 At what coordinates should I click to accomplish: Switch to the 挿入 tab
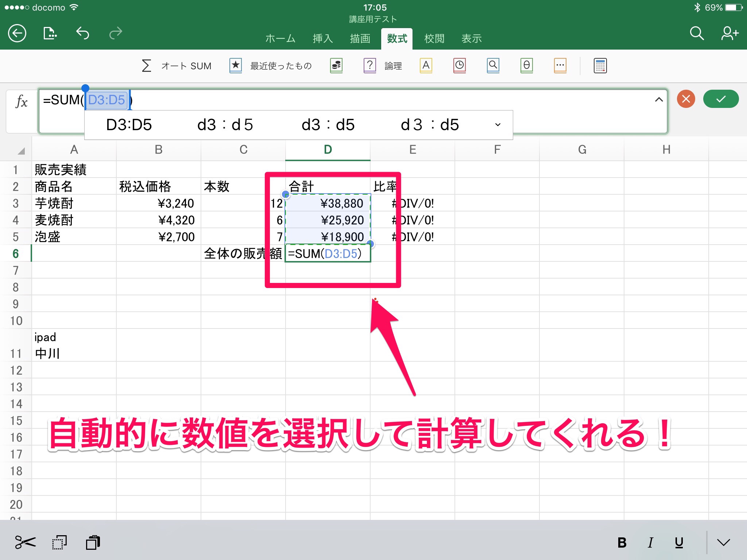[323, 39]
